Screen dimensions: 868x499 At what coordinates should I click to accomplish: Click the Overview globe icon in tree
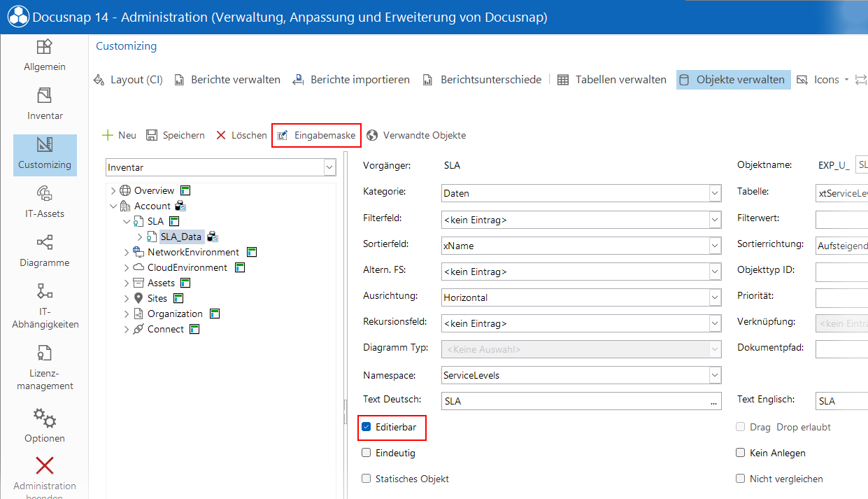(125, 190)
